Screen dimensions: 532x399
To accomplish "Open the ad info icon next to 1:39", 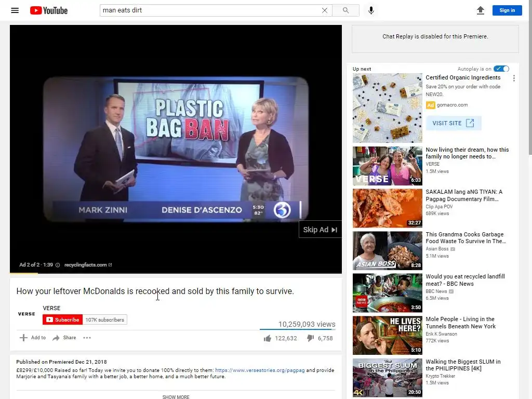I will 58,265.
